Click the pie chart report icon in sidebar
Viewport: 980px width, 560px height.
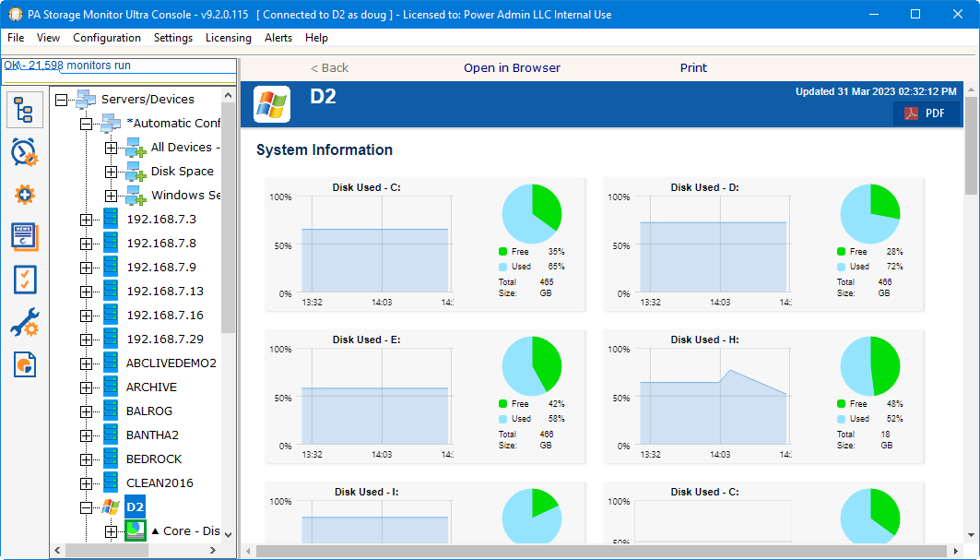(x=24, y=364)
